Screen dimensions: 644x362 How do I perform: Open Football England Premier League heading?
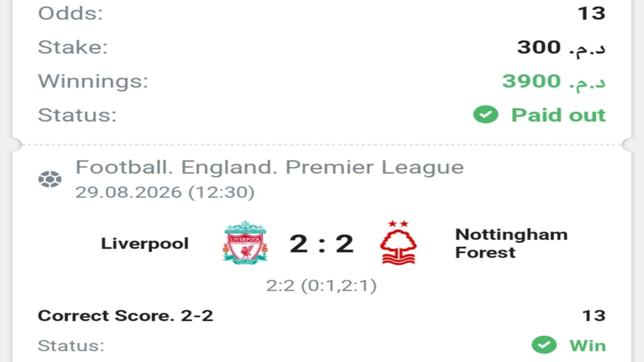click(x=270, y=167)
